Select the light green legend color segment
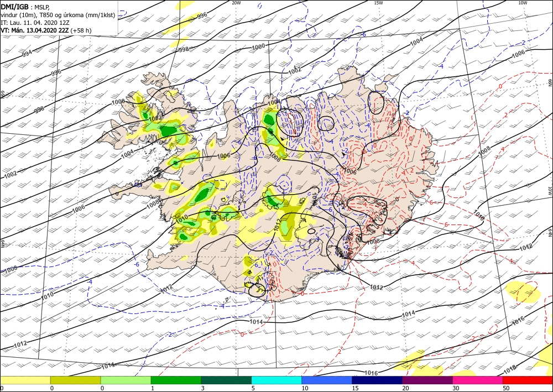 pyautogui.click(x=126, y=380)
